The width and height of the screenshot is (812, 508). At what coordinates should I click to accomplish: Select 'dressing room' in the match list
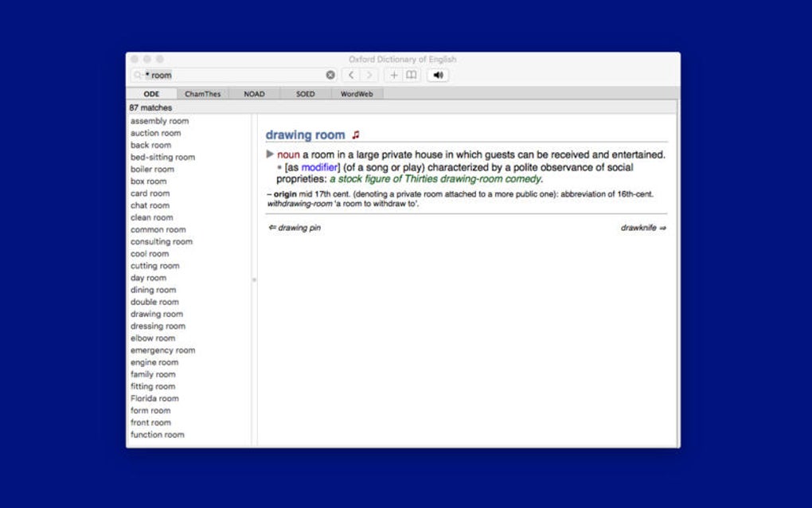(158, 326)
